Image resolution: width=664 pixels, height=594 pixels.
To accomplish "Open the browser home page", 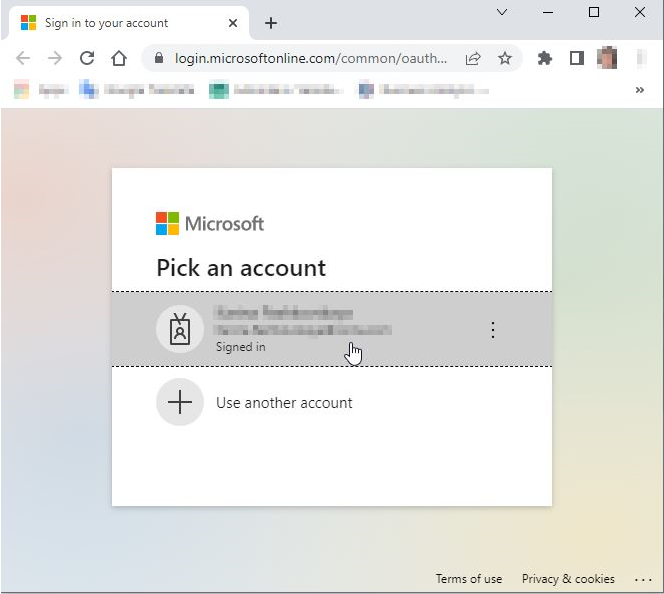I will (x=119, y=58).
